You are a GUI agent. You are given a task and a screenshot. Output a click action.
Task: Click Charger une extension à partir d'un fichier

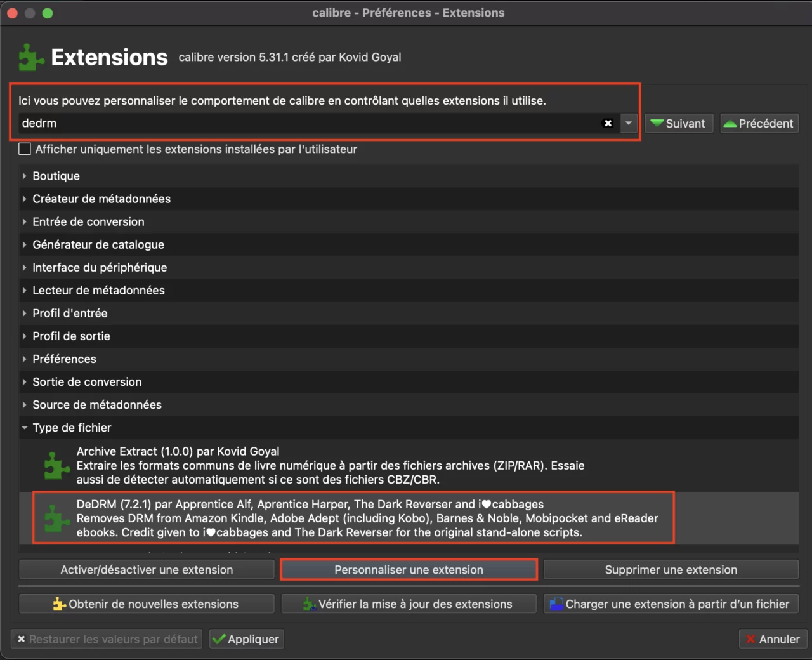[x=671, y=604]
